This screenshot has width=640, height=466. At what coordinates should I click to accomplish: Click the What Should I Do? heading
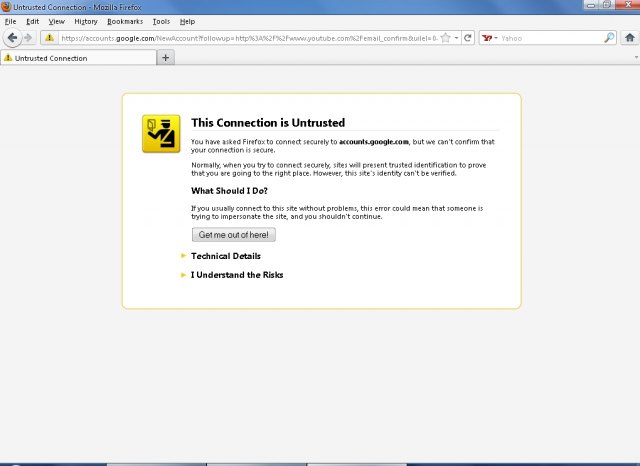pyautogui.click(x=229, y=191)
